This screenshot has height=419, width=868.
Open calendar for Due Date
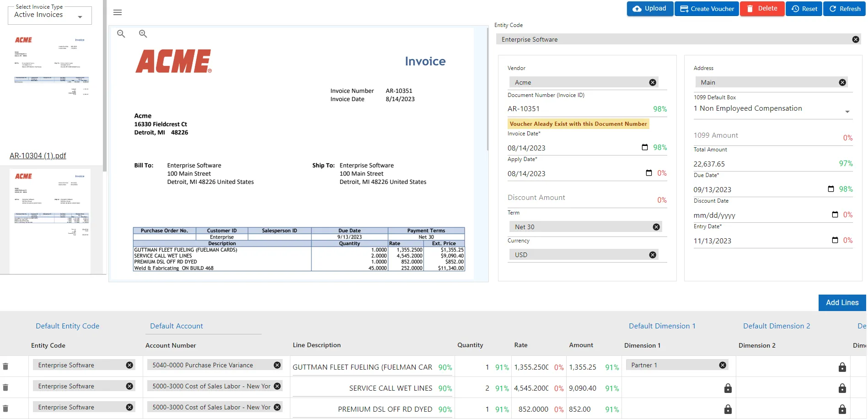click(x=831, y=189)
